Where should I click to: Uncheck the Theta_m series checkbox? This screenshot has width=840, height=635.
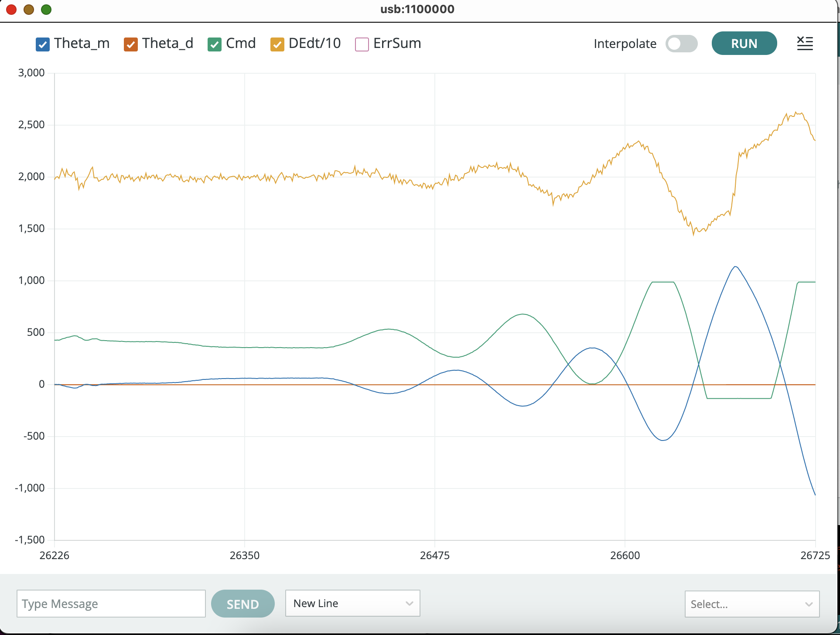43,44
